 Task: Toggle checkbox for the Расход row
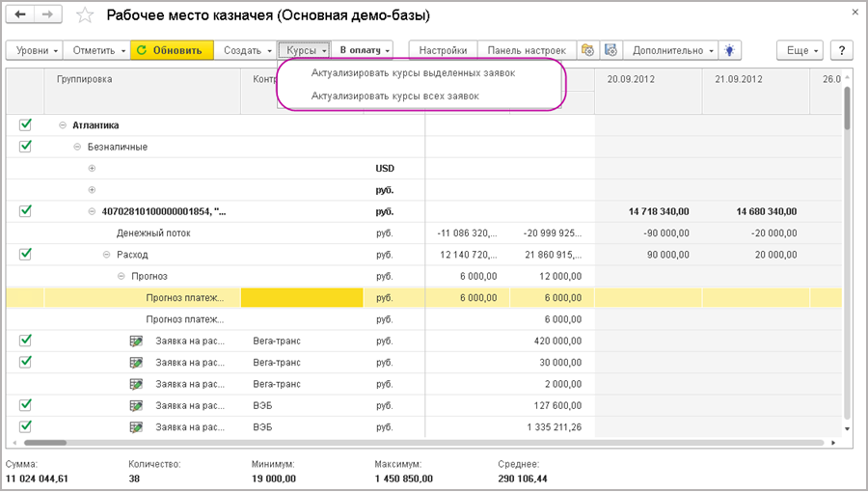[25, 254]
